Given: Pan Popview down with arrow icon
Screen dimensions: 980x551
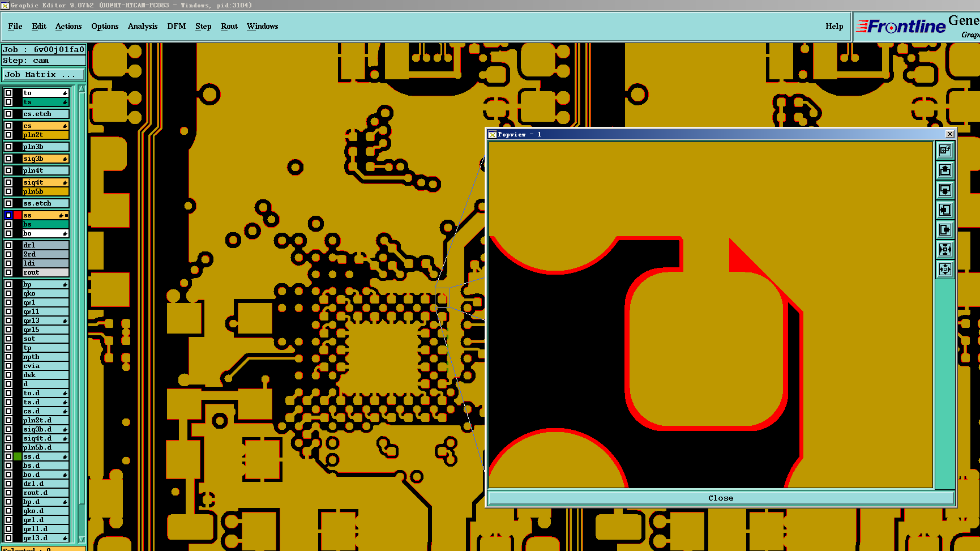Looking at the screenshot, I should click(x=945, y=190).
